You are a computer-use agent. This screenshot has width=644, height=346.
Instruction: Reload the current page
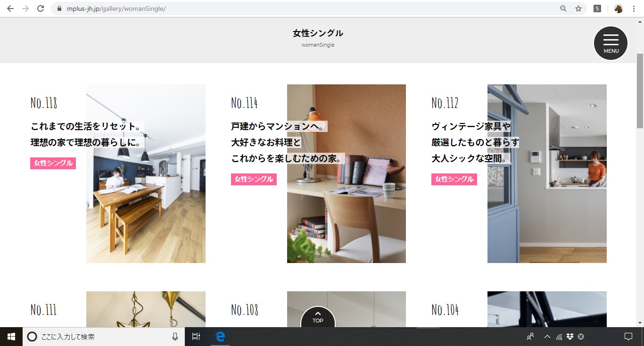[41, 8]
